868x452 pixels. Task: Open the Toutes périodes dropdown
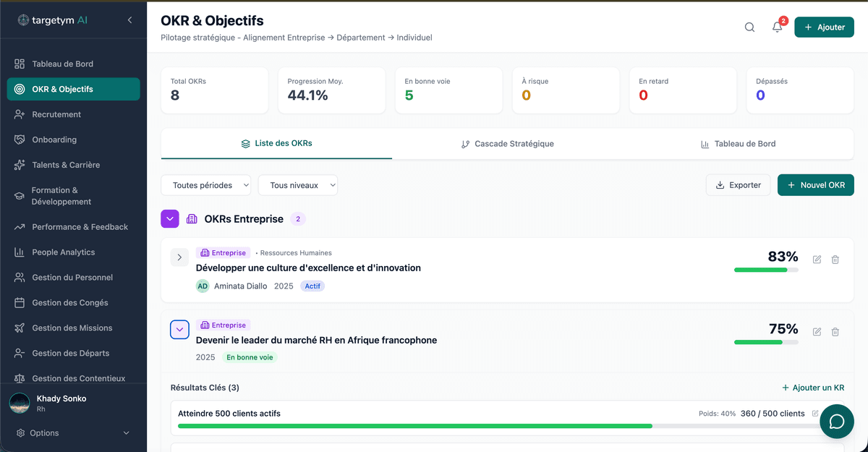[x=206, y=185]
